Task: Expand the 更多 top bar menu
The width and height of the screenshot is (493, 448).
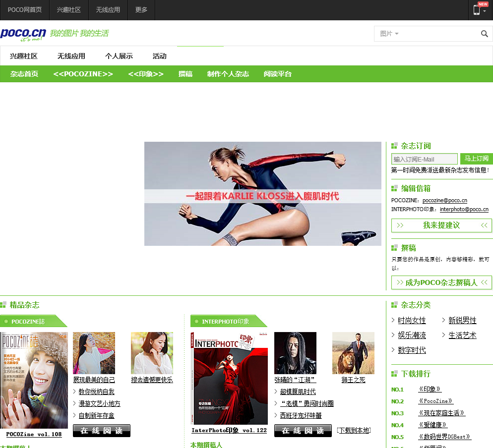Action: click(141, 10)
